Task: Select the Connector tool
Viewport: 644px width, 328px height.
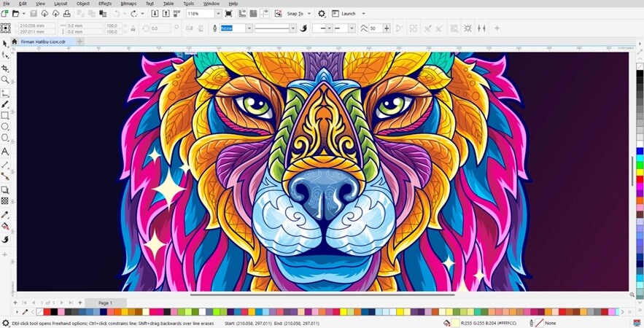Action: pyautogui.click(x=5, y=176)
